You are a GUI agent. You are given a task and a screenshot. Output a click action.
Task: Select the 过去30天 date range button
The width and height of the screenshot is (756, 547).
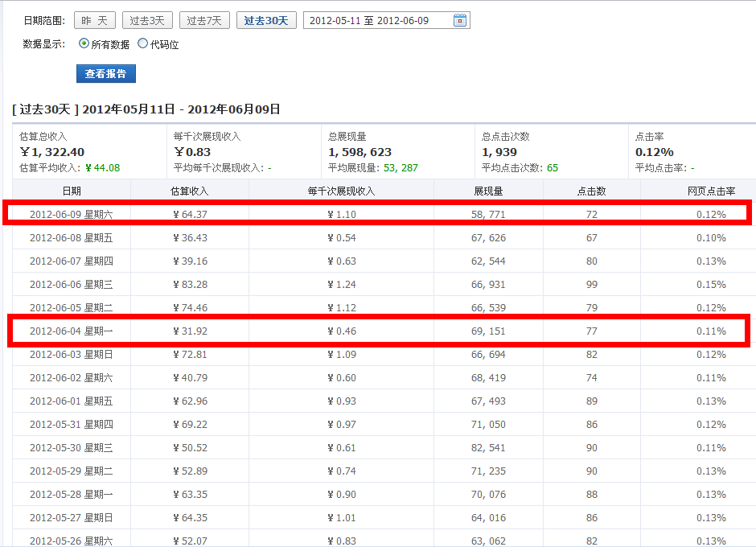click(x=266, y=20)
